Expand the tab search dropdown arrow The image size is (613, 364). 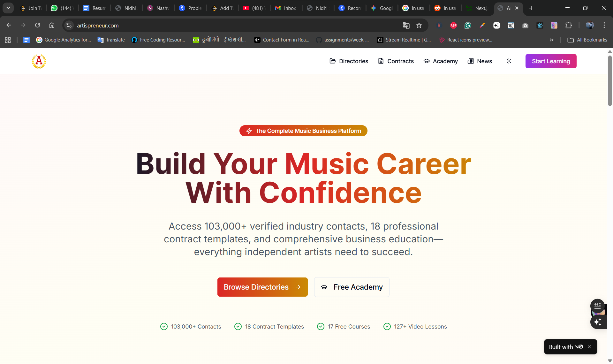[x=8, y=8]
